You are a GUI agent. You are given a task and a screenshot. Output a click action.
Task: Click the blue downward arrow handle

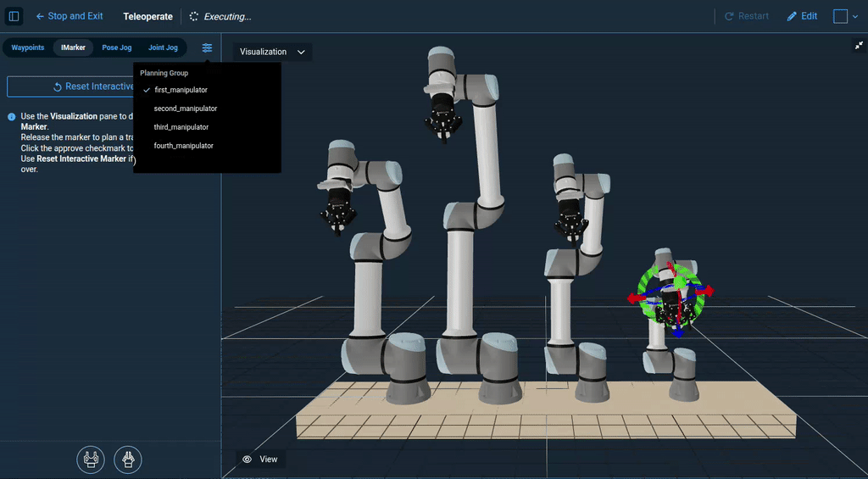(678, 332)
